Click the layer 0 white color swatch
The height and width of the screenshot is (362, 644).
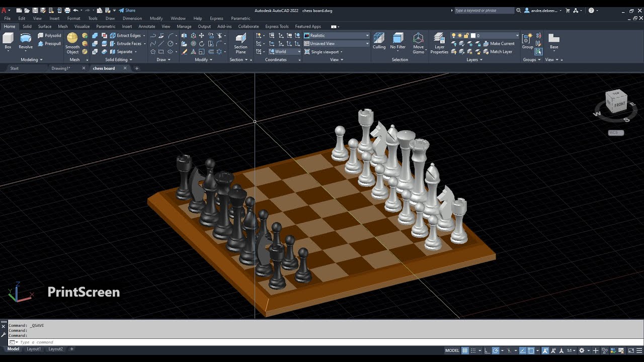[472, 36]
